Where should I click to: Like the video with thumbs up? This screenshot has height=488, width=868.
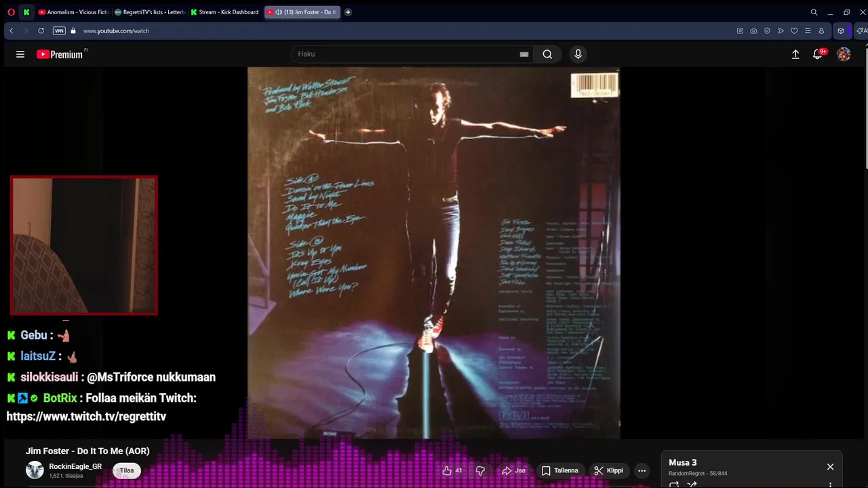tap(453, 470)
